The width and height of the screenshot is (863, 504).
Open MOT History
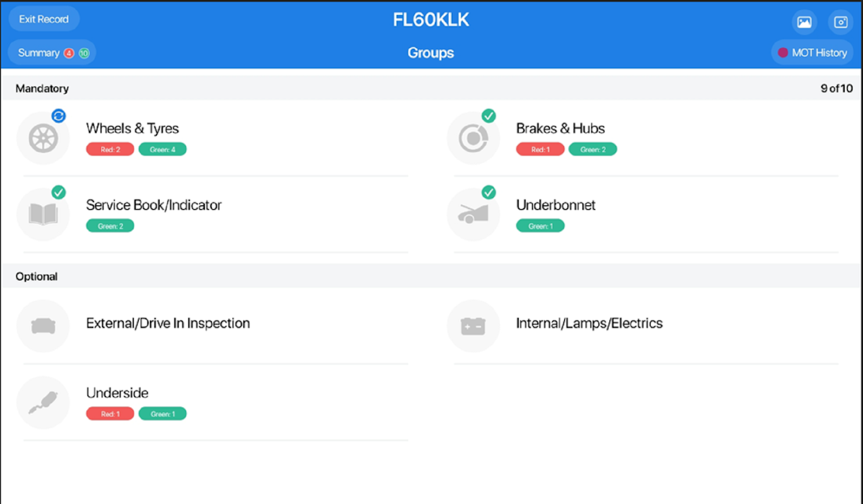[x=812, y=53]
